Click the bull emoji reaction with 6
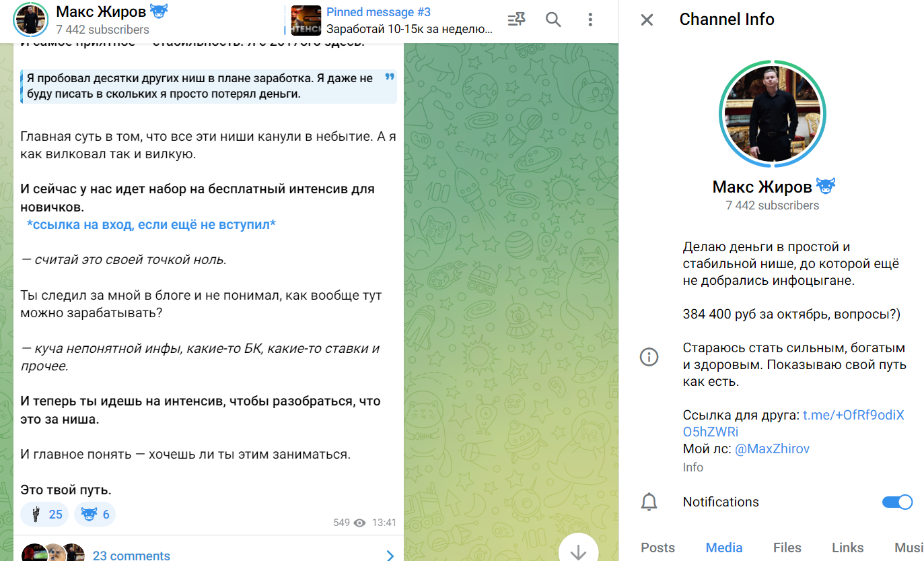The height and width of the screenshot is (561, 924). (x=95, y=515)
